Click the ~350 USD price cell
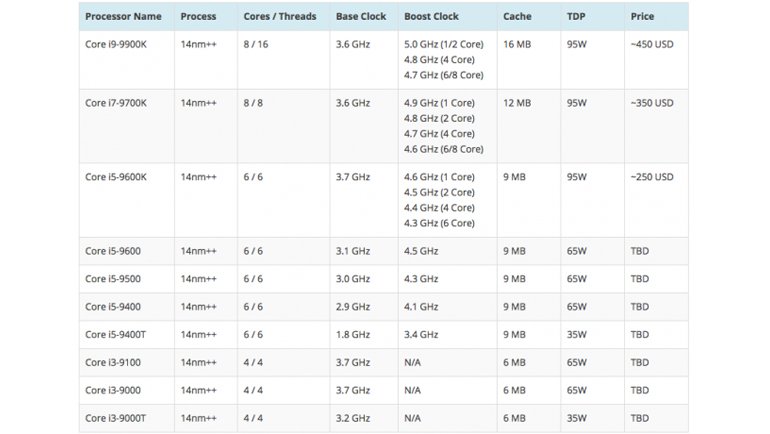The width and height of the screenshot is (770, 434). click(652, 103)
